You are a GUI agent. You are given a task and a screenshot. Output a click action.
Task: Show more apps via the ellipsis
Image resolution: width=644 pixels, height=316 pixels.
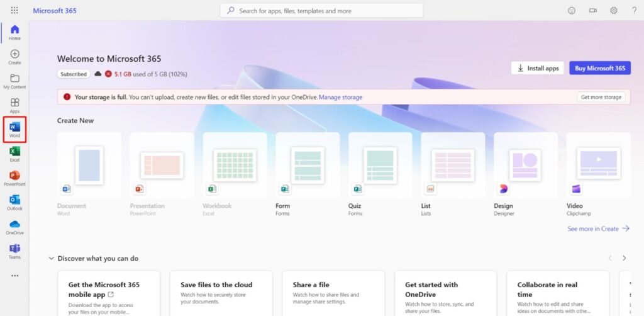[14, 275]
